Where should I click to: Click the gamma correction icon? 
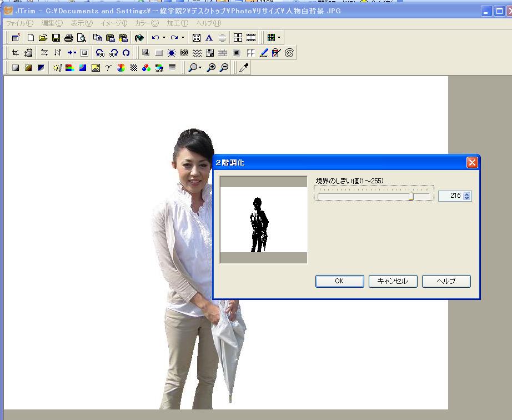[x=108, y=68]
